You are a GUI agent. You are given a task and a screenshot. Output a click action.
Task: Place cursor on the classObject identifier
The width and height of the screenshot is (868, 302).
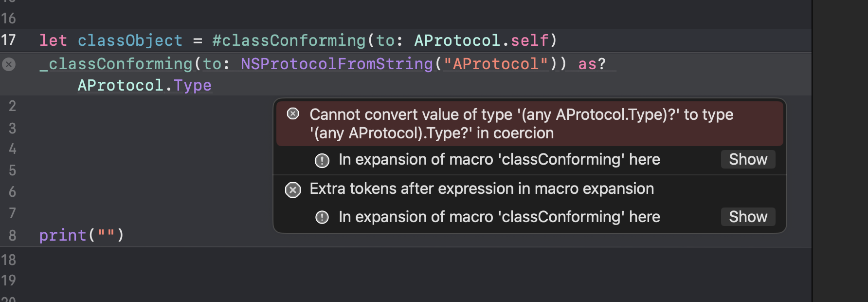pos(130,40)
